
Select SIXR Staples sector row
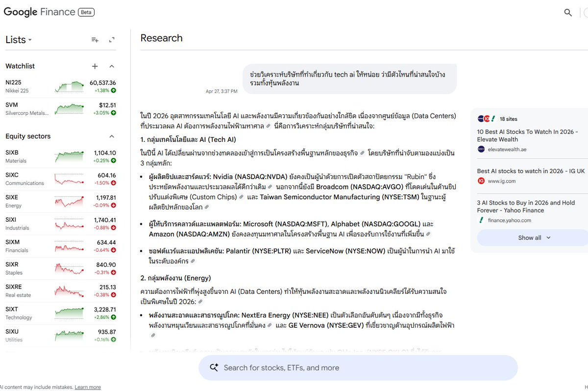point(61,268)
